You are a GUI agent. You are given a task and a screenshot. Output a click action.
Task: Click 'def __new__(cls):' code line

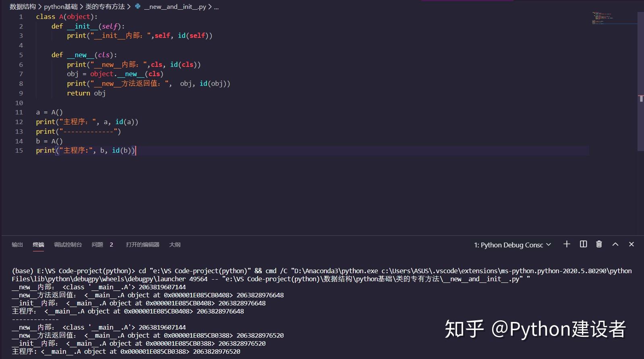click(84, 55)
